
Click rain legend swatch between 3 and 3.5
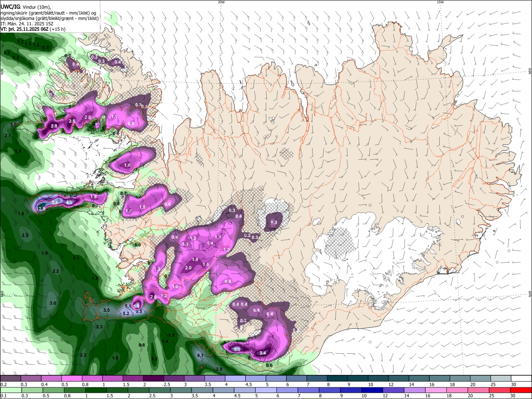(182, 390)
